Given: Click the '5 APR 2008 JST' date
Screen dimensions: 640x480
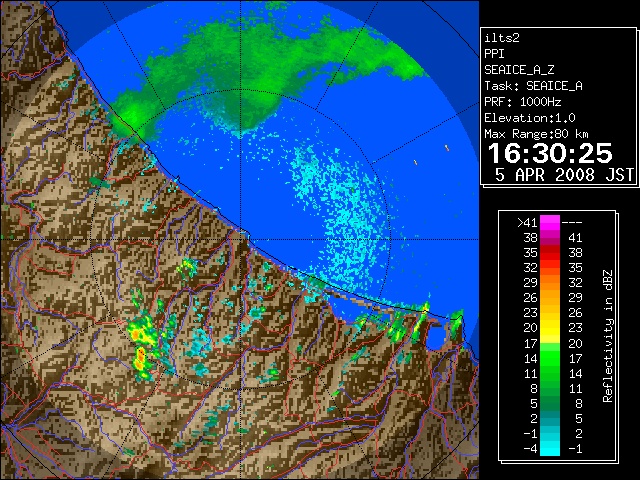Looking at the screenshot, I should 564,175.
